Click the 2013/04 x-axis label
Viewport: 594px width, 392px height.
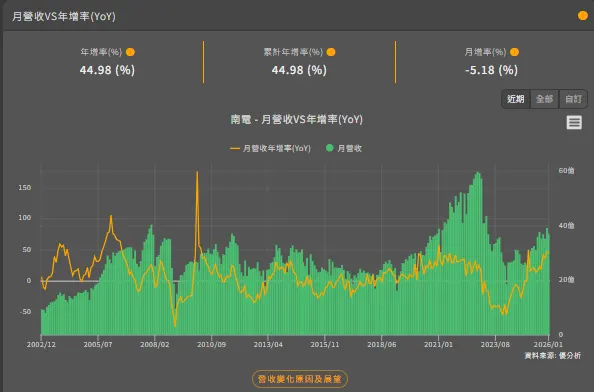pos(268,345)
